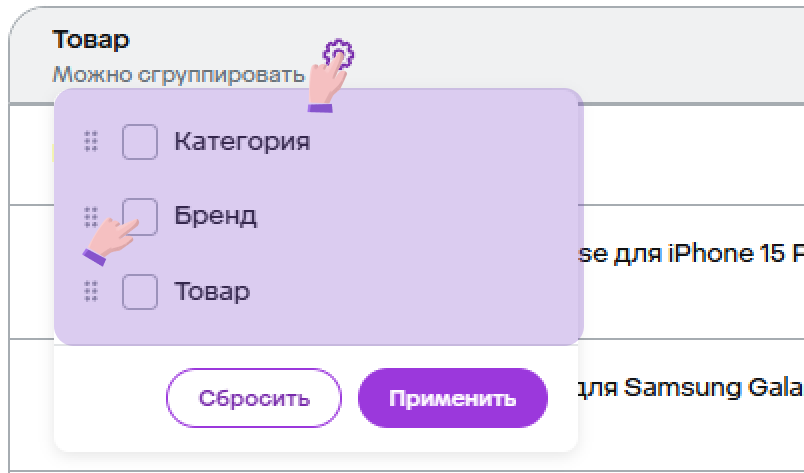
Task: Click the hand pointer illustration near Бренд
Action: (110, 240)
